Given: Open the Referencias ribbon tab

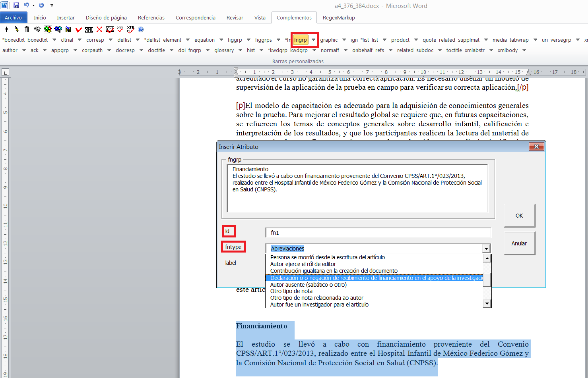Looking at the screenshot, I should click(x=151, y=17).
